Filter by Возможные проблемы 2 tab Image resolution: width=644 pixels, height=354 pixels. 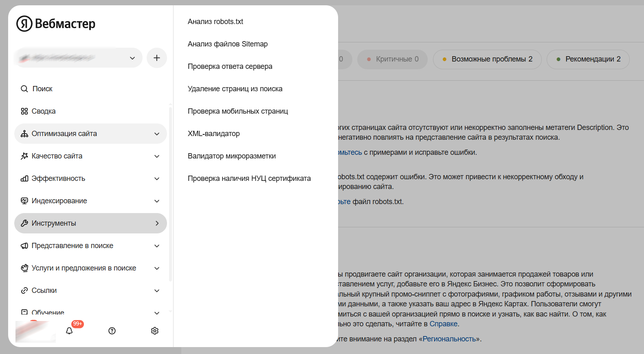[487, 59]
